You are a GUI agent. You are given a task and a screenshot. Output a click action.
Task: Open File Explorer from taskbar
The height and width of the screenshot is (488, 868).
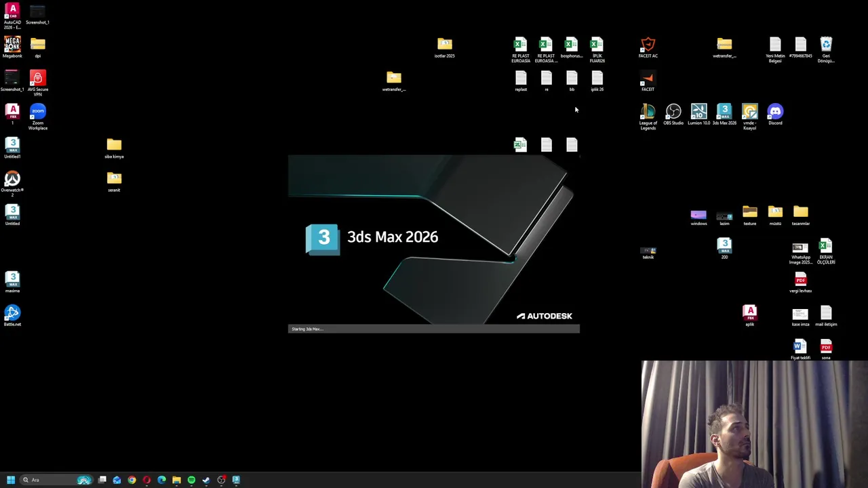click(x=176, y=480)
